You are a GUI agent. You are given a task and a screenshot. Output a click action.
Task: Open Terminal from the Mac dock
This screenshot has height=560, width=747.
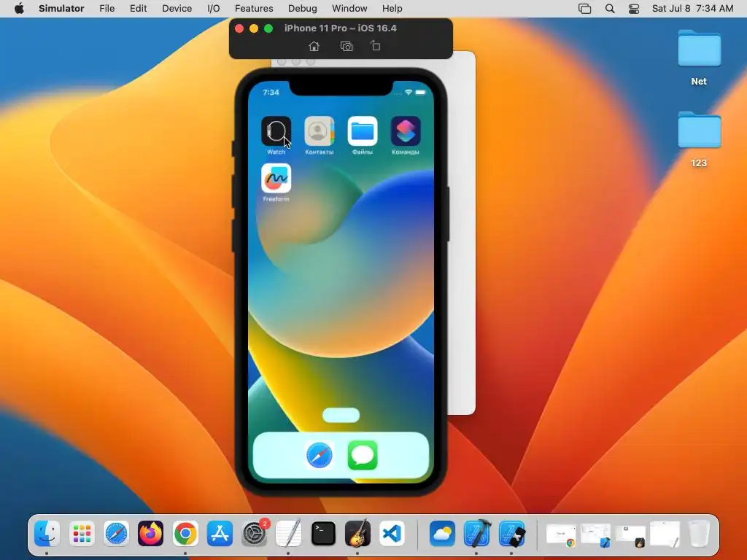tap(323, 533)
